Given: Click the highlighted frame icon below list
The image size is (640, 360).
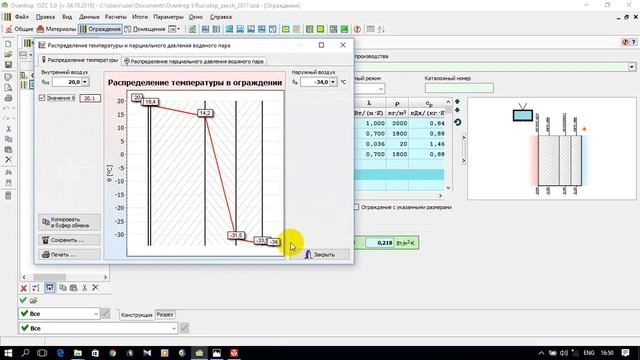Looking at the screenshot, I should [49, 288].
